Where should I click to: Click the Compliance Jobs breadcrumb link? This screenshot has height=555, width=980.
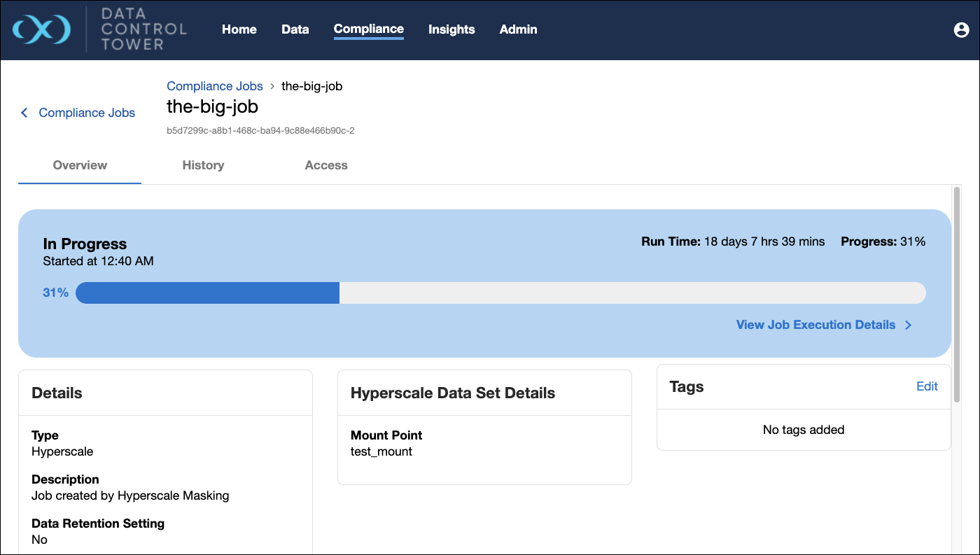[214, 86]
